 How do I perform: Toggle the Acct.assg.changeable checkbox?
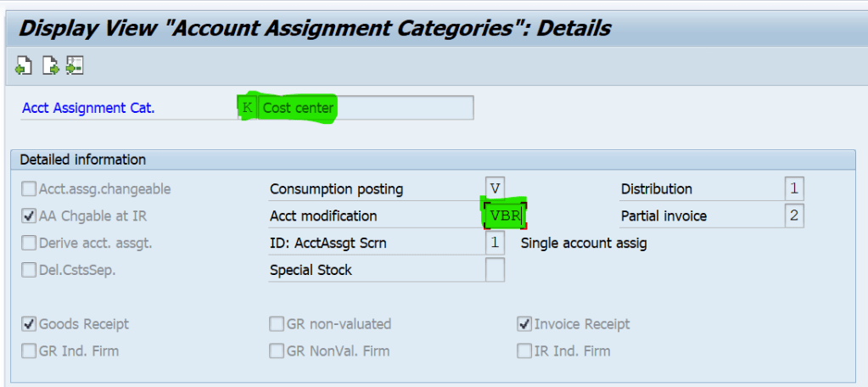(29, 189)
